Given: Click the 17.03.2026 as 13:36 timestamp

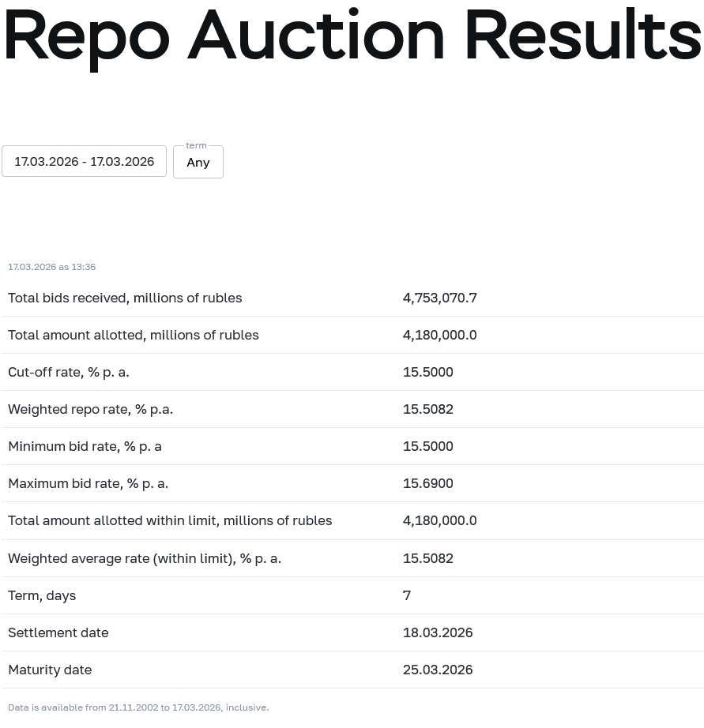Looking at the screenshot, I should pos(52,267).
